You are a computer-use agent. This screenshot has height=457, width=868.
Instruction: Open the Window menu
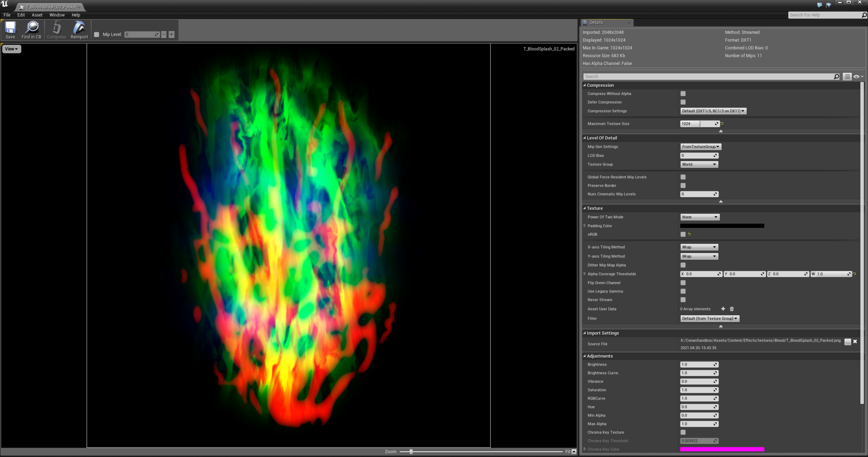point(57,15)
